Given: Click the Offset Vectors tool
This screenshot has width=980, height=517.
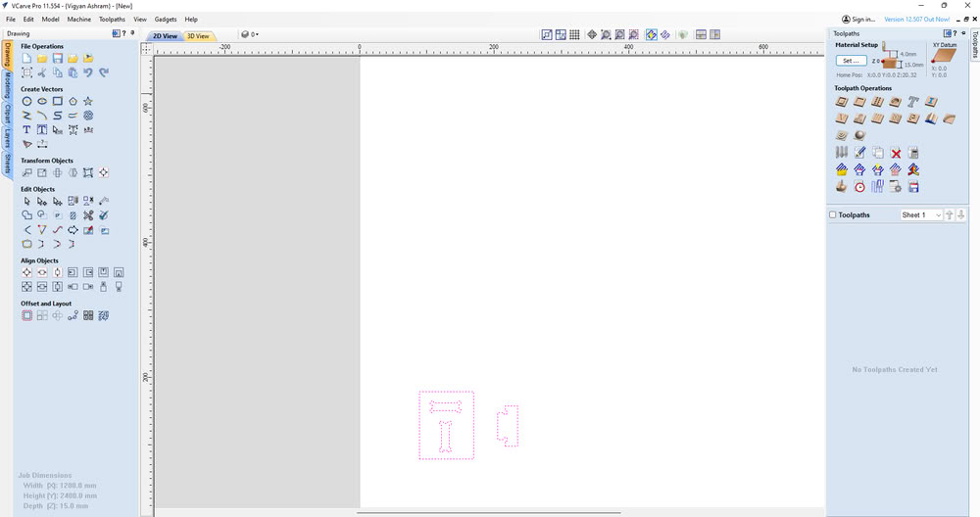Looking at the screenshot, I should pyautogui.click(x=26, y=316).
